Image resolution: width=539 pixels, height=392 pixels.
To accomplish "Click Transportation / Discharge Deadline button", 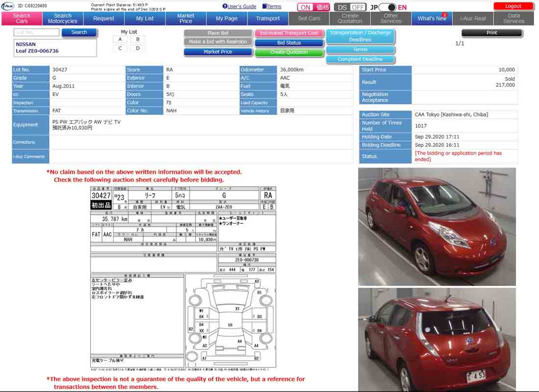I will point(360,36).
